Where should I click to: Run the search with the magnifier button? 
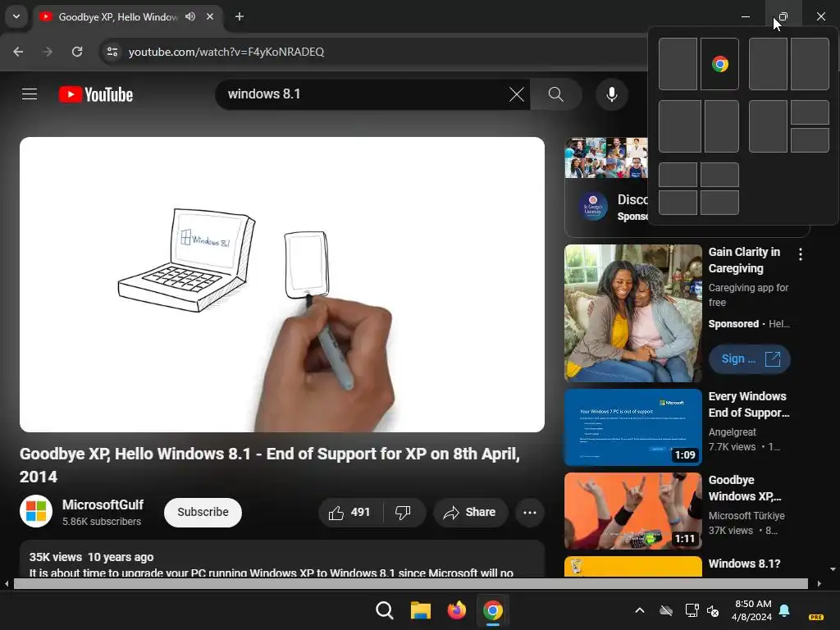click(556, 94)
